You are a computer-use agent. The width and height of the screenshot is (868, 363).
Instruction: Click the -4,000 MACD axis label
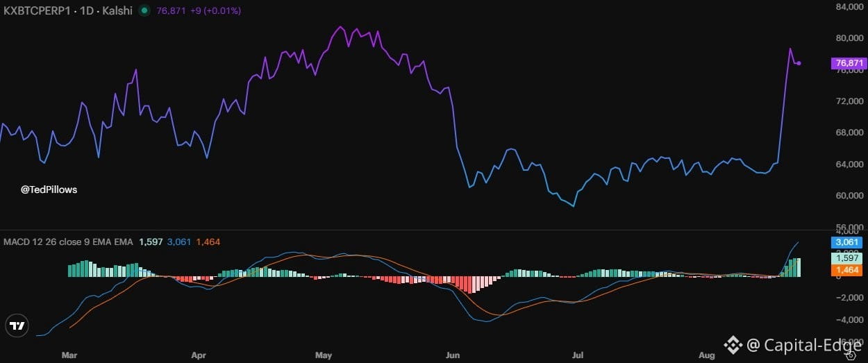click(849, 320)
